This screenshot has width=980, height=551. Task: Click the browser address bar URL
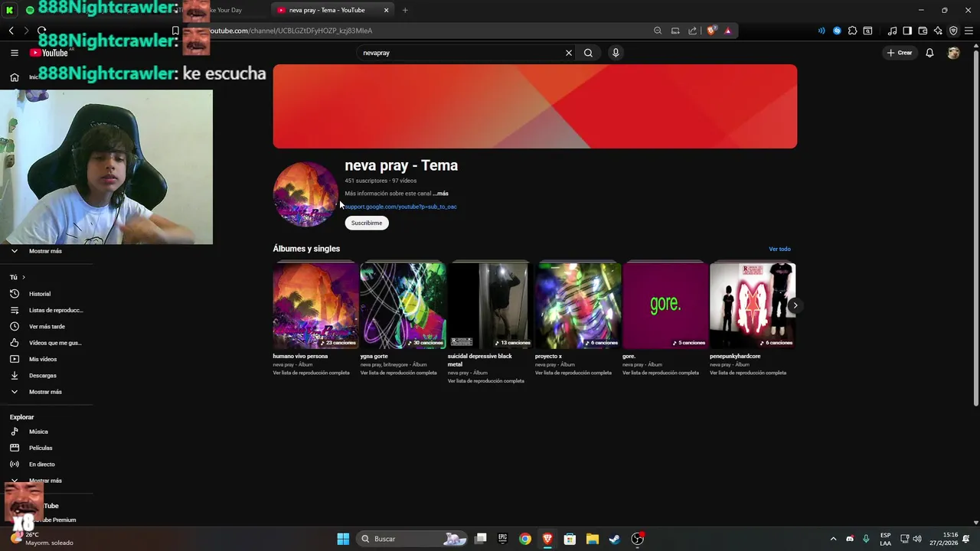click(x=291, y=31)
